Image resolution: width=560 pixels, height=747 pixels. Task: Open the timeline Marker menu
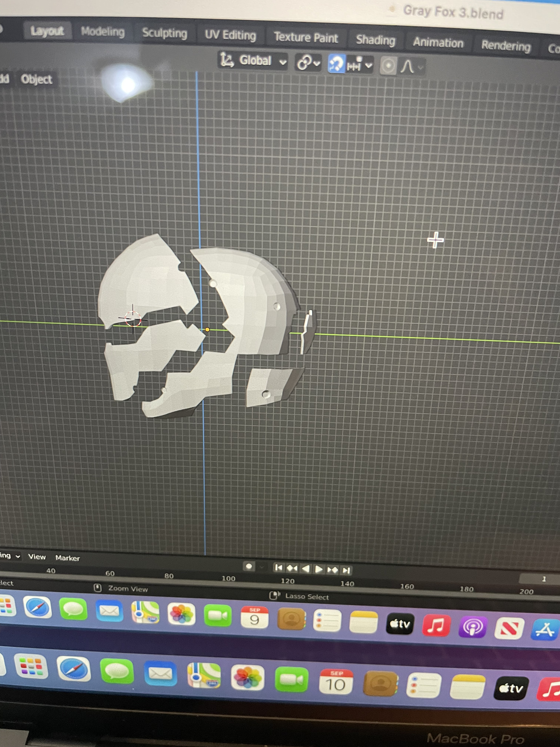[x=68, y=558]
